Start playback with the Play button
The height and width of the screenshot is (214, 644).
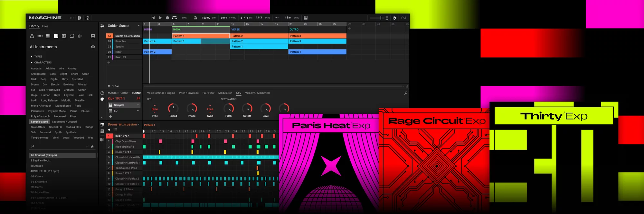pos(160,18)
